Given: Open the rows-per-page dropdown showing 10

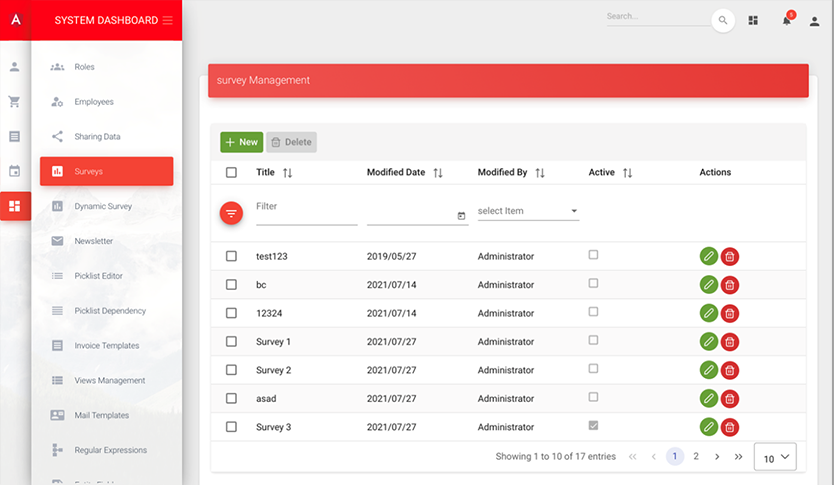Looking at the screenshot, I should 775,457.
